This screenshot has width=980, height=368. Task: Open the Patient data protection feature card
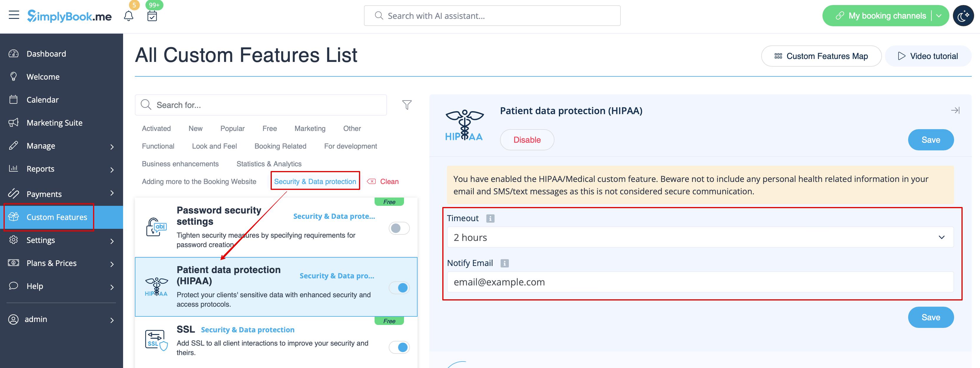point(276,287)
